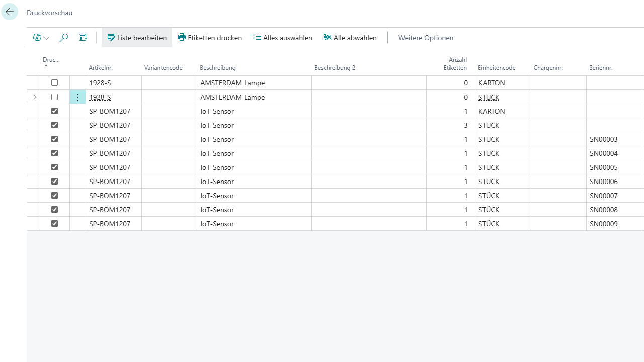
Task: Click the back arrow button
Action: 10,12
